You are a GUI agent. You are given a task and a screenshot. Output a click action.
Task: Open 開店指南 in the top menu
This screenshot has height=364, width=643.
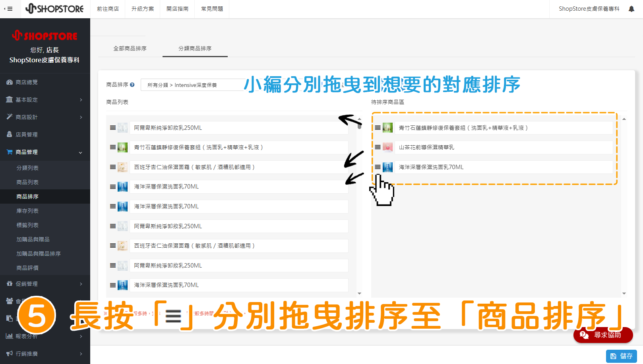click(177, 9)
